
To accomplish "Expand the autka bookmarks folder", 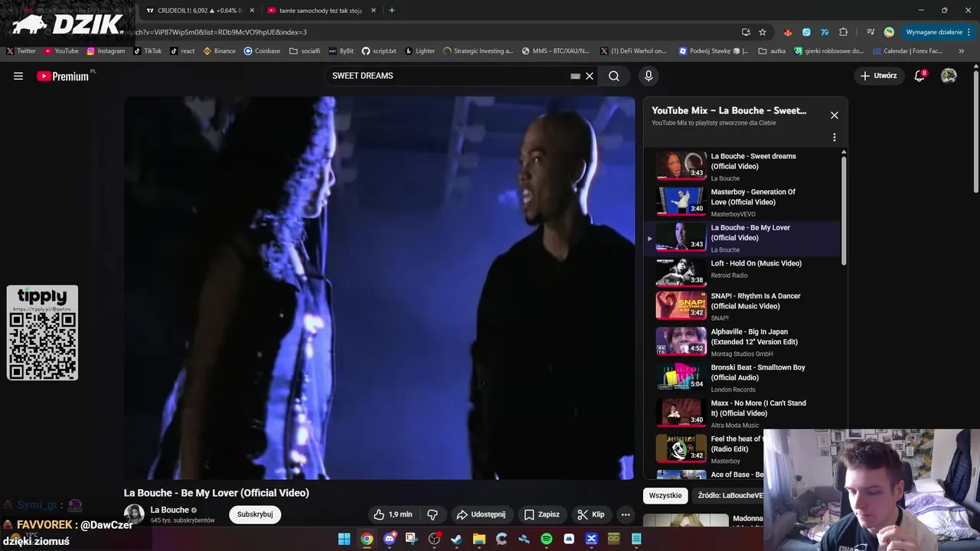I will [x=772, y=51].
